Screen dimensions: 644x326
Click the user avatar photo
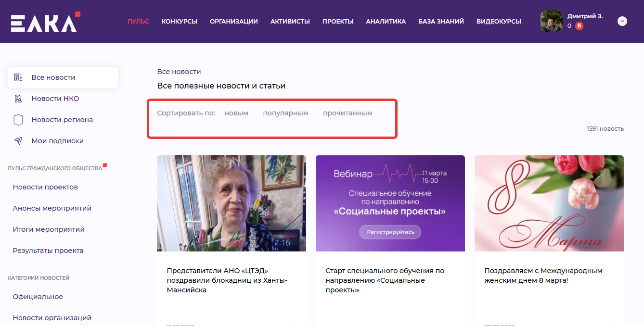(x=551, y=21)
